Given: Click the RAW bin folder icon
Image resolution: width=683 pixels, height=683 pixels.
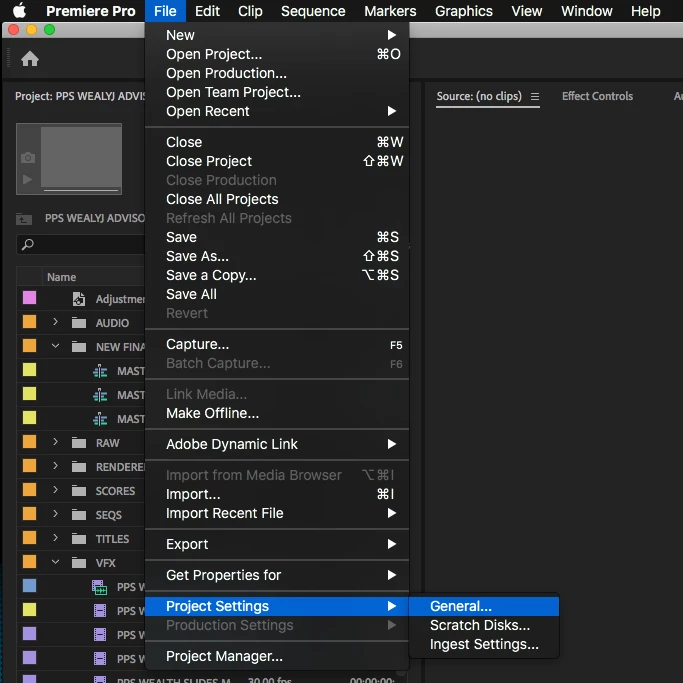Looking at the screenshot, I should [x=78, y=443].
